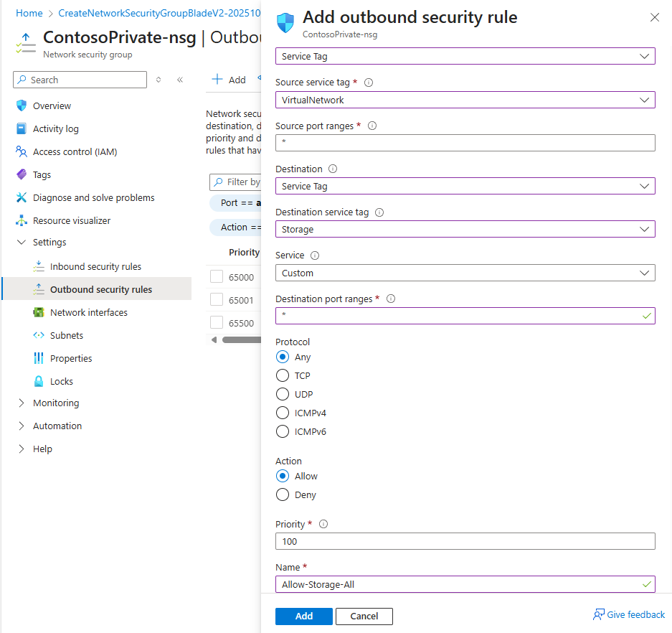Open Diagnose and solve problems wrench icon
The image size is (672, 633).
point(21,197)
